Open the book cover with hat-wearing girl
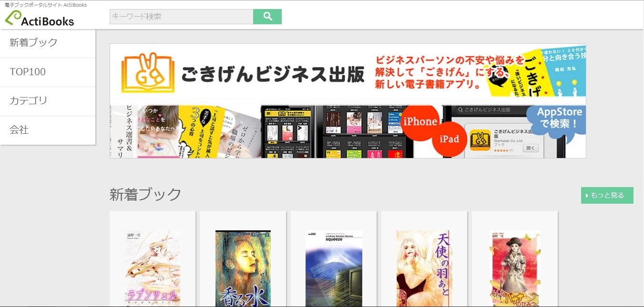Screen dimensions: 644x307 [515, 268]
